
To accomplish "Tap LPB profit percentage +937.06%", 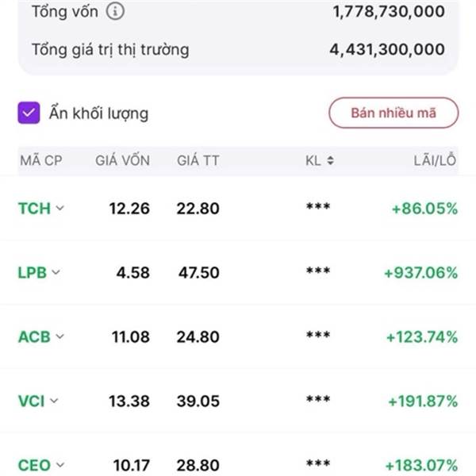I will point(420,273).
